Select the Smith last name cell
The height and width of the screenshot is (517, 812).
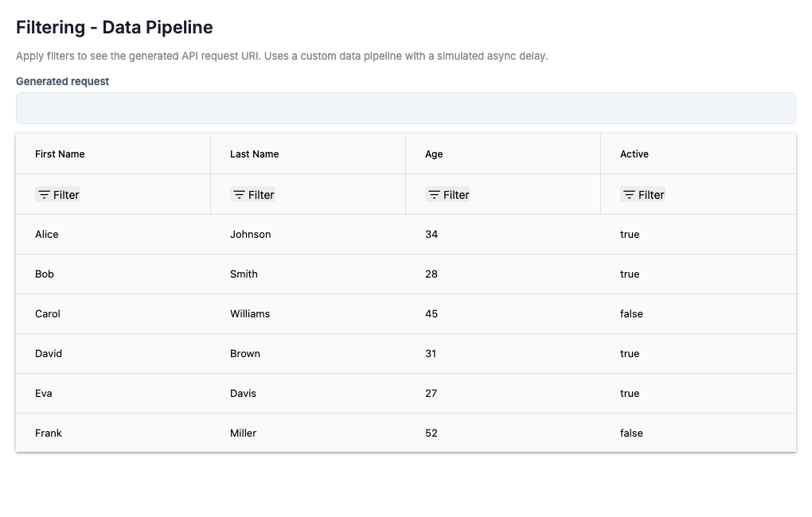[244, 274]
